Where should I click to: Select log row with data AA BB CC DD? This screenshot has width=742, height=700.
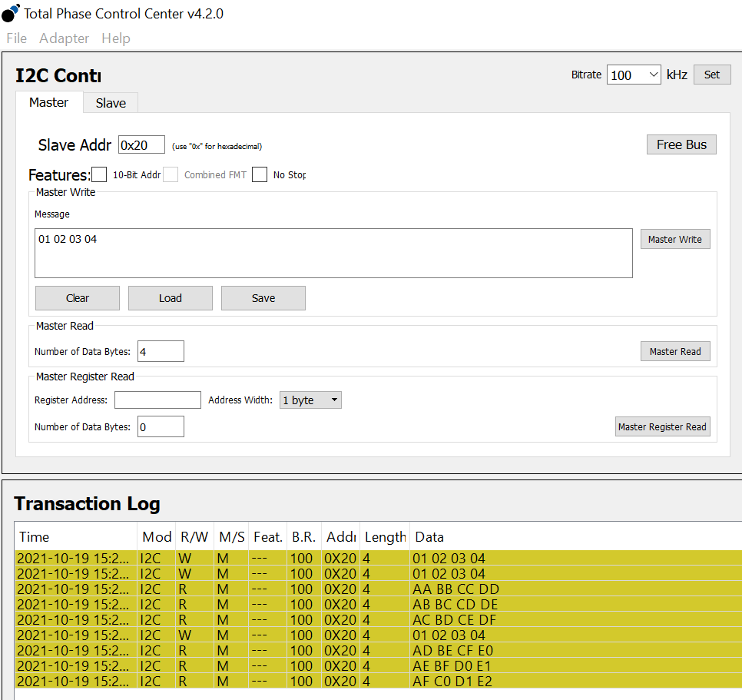[379, 589]
